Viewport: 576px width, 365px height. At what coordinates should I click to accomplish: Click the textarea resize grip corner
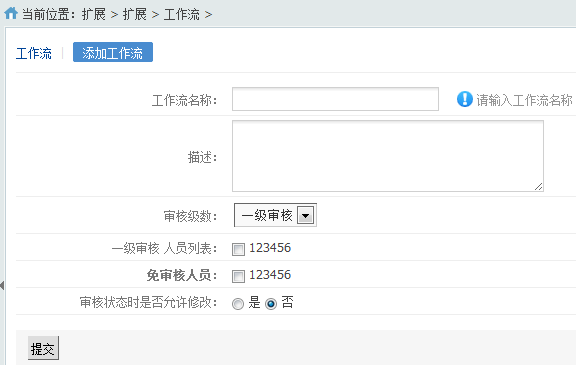pyautogui.click(x=539, y=187)
